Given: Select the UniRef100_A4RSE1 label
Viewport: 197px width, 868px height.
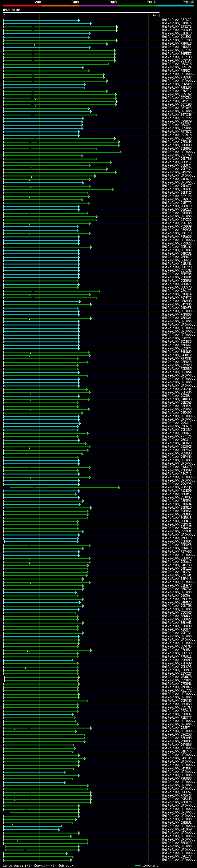Looking at the screenshot, I should (x=177, y=47).
